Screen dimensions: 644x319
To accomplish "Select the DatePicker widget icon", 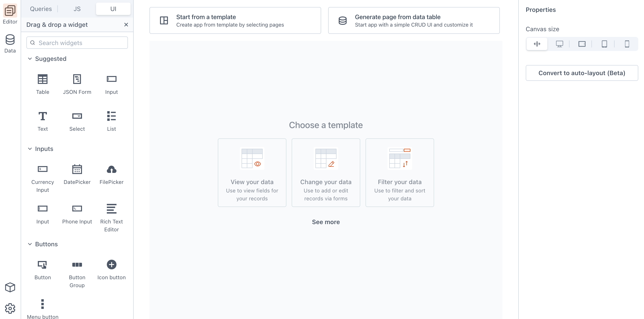I will pos(77,169).
